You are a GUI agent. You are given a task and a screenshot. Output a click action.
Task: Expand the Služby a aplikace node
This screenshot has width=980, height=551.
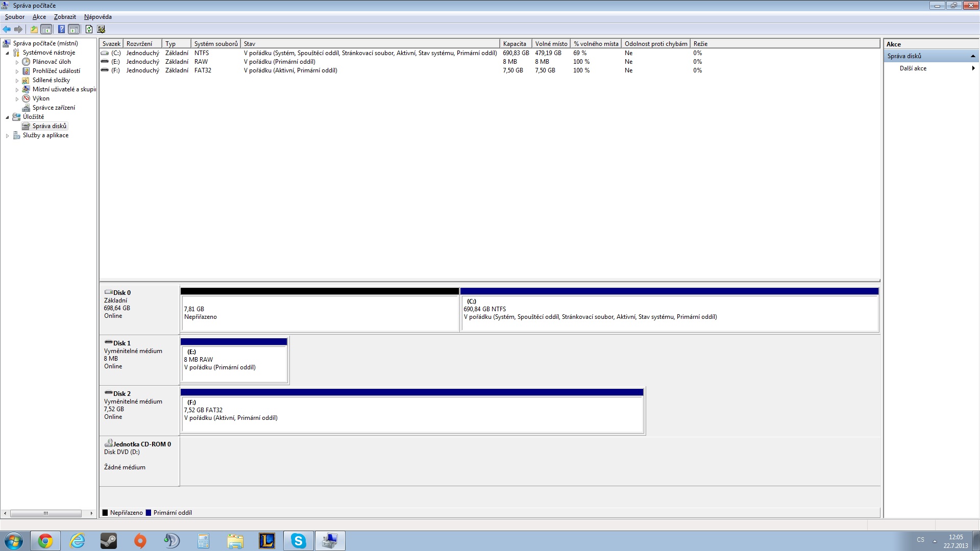(7, 136)
